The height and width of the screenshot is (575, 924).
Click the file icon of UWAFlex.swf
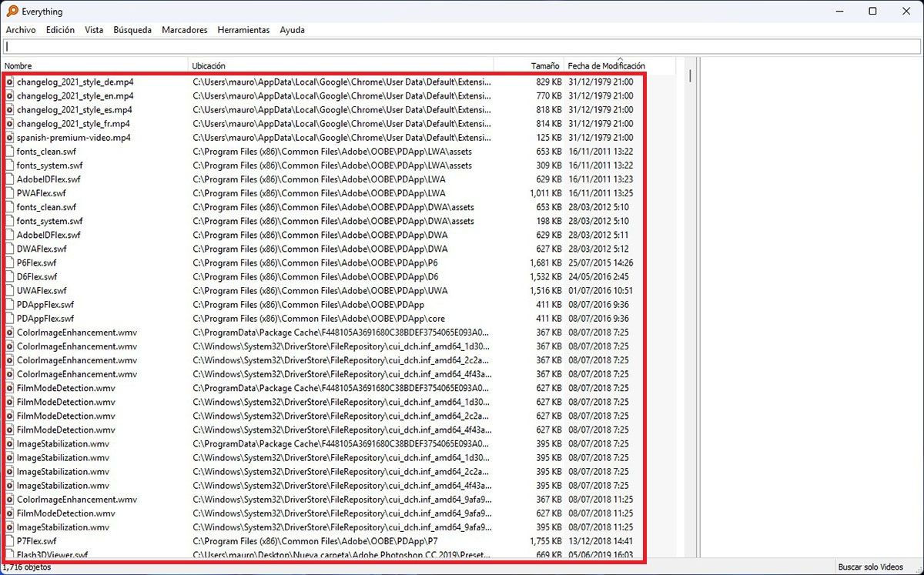pos(10,290)
